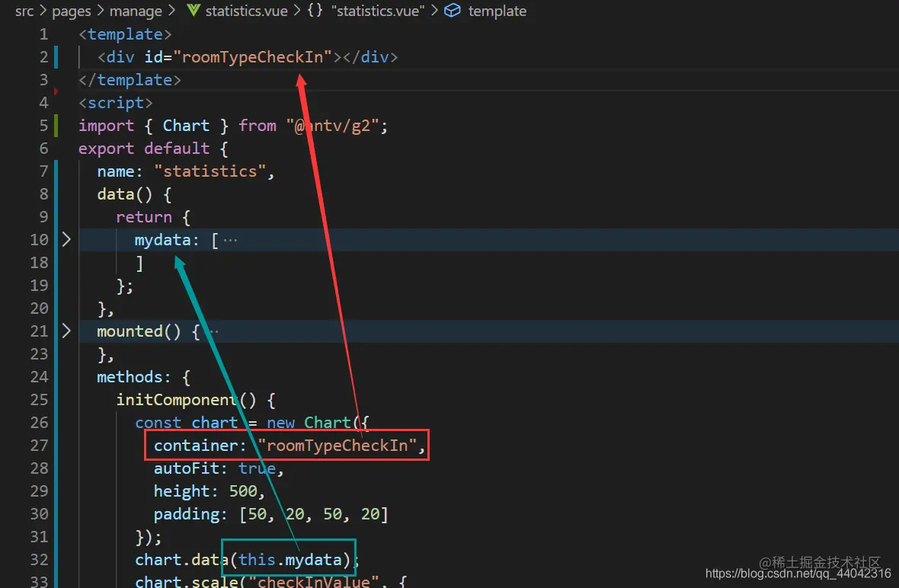899x588 pixels.
Task: Click 'chart.scale' on line 33
Action: point(187,581)
